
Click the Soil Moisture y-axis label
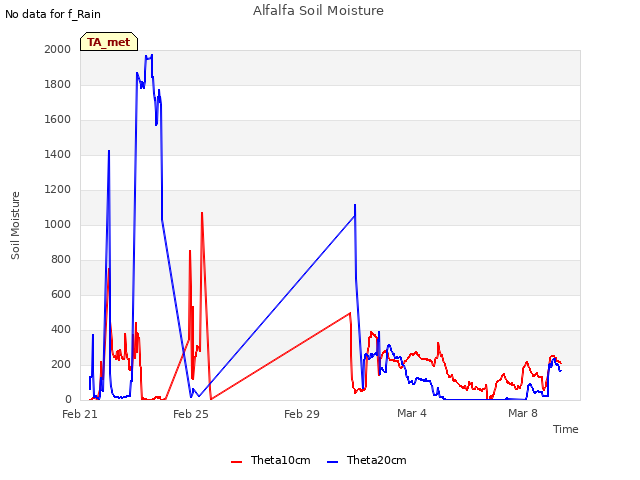tap(15, 225)
